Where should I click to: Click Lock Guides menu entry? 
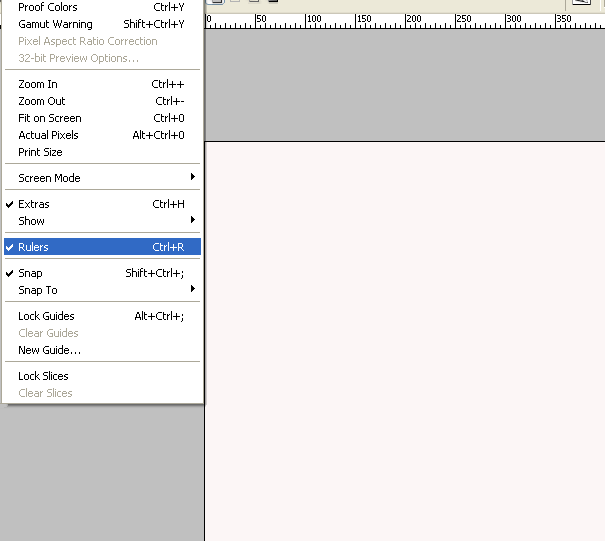[46, 316]
